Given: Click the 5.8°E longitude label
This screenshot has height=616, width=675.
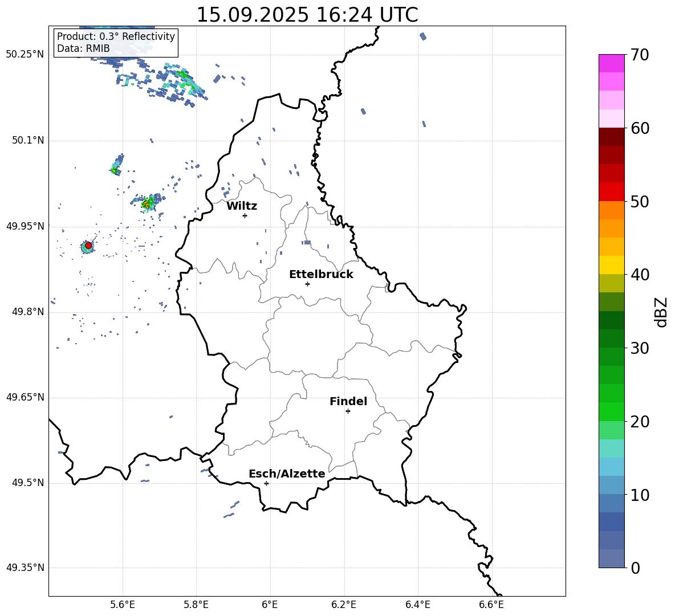Looking at the screenshot, I should pyautogui.click(x=196, y=605).
